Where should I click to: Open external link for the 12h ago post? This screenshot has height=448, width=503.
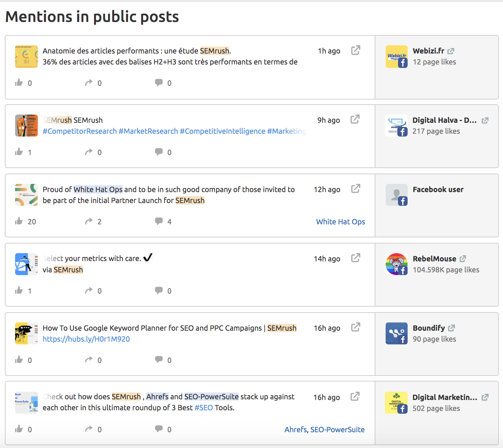[x=356, y=189]
